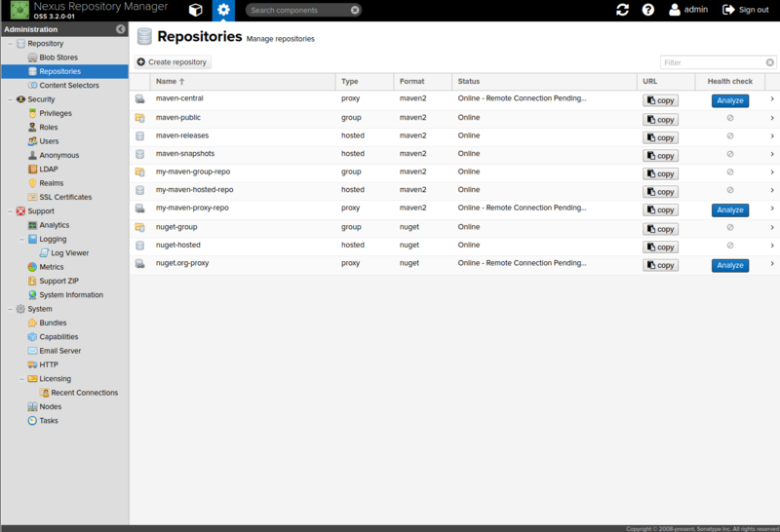780x532 pixels.
Task: Analyze health of maven-central
Action: pyautogui.click(x=729, y=100)
